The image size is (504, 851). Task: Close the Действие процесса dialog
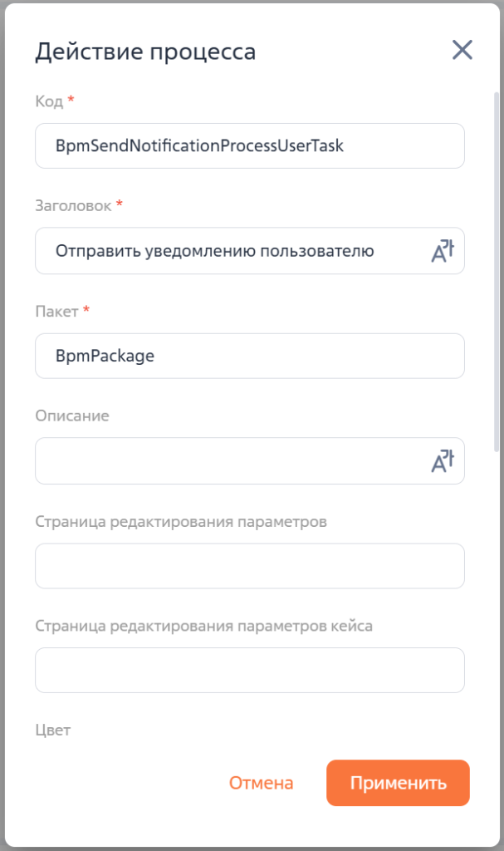(x=462, y=50)
